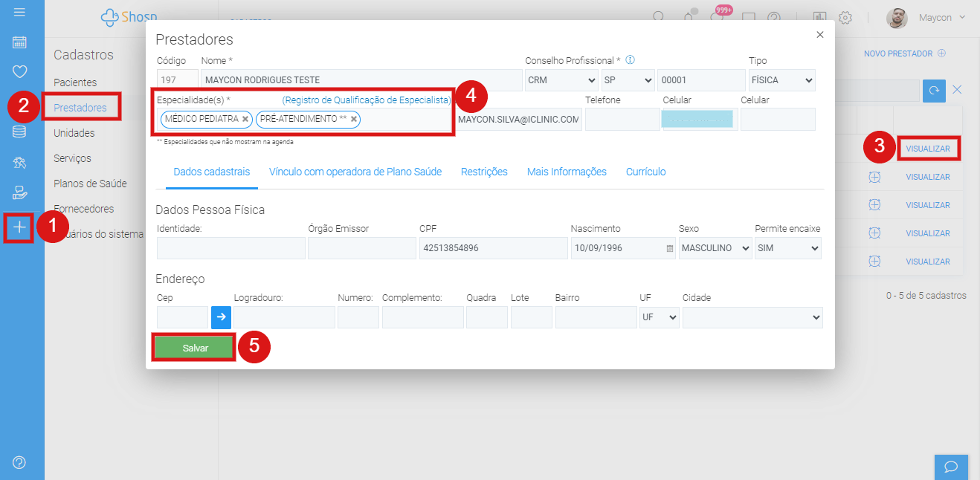Select Planos de Saúde in the Cadastros menu

point(90,184)
